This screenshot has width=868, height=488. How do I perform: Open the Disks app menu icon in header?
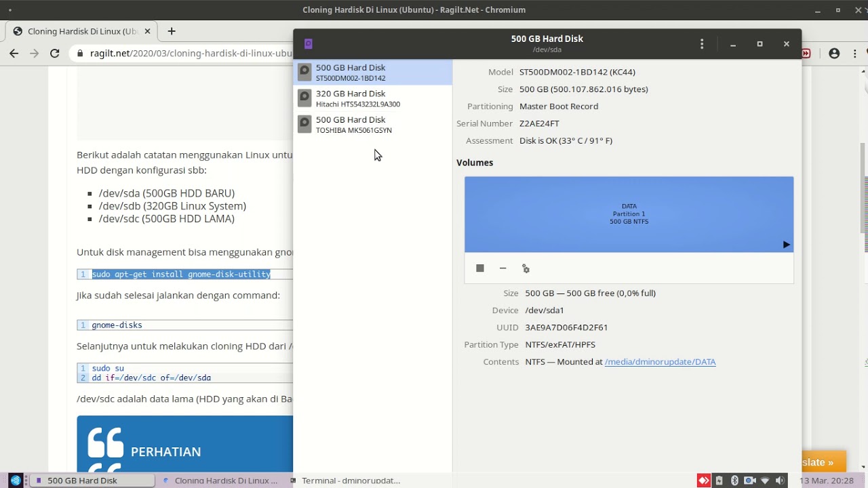[x=308, y=44]
